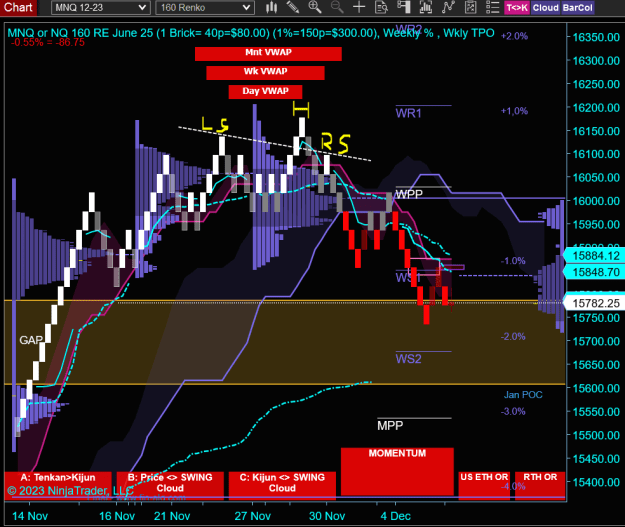
Task: Open the chart trader icon
Action: (x=404, y=7)
